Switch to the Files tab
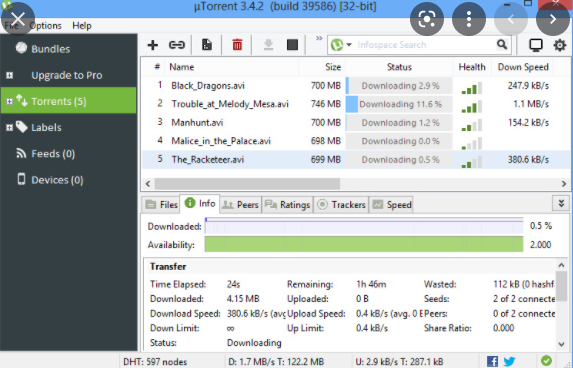Viewport: 573px width, 368px height. point(161,205)
